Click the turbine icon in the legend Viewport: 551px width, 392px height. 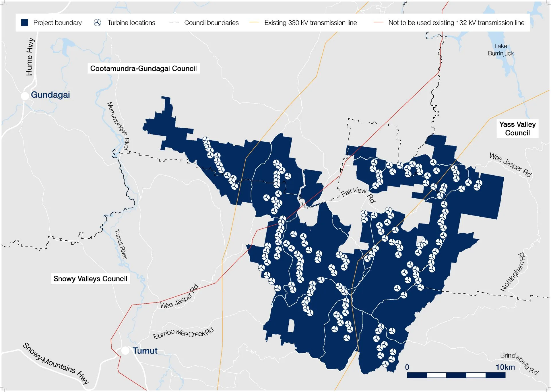98,23
